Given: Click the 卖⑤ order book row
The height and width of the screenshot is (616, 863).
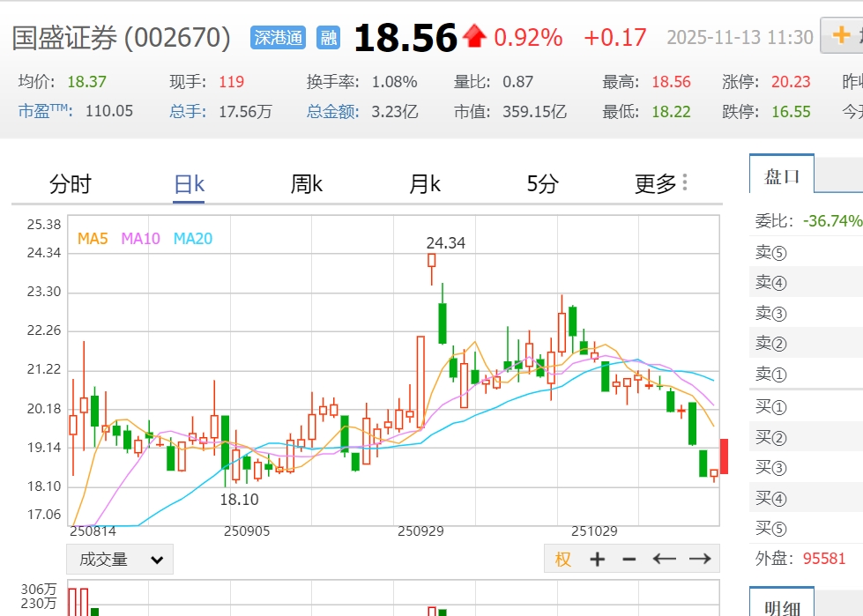Looking at the screenshot, I should (807, 252).
